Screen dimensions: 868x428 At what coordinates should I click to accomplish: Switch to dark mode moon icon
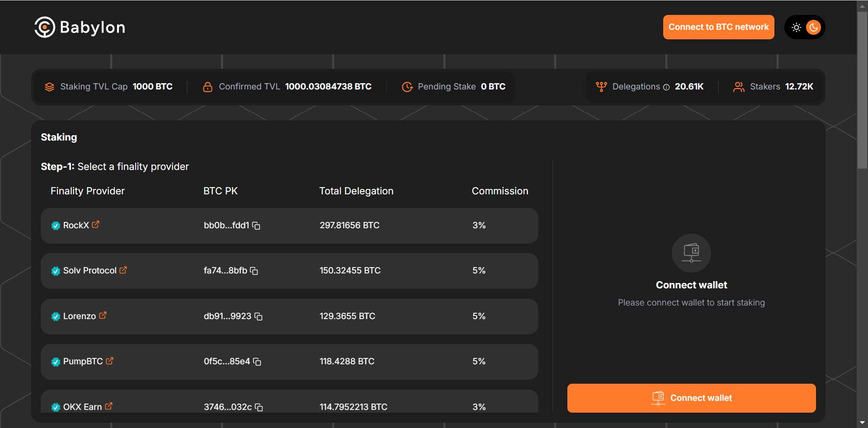tap(813, 27)
